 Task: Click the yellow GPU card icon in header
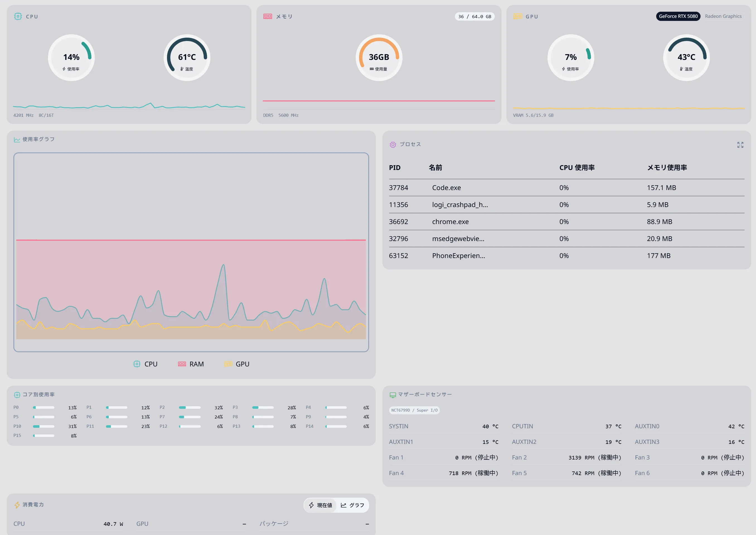click(518, 16)
